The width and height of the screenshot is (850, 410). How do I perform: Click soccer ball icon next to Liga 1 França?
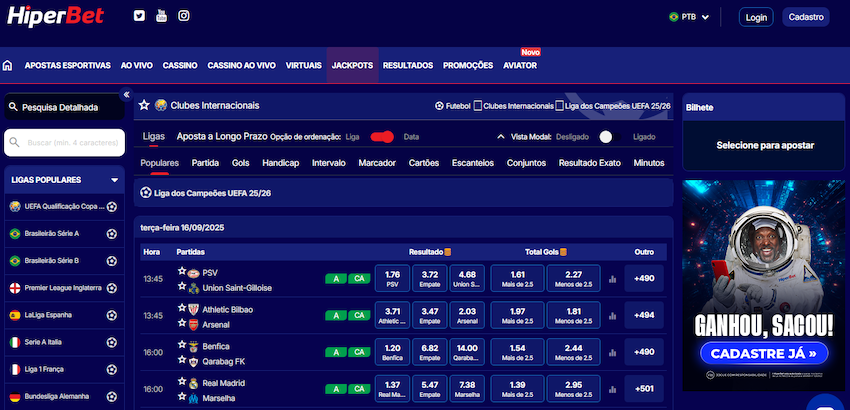point(112,369)
